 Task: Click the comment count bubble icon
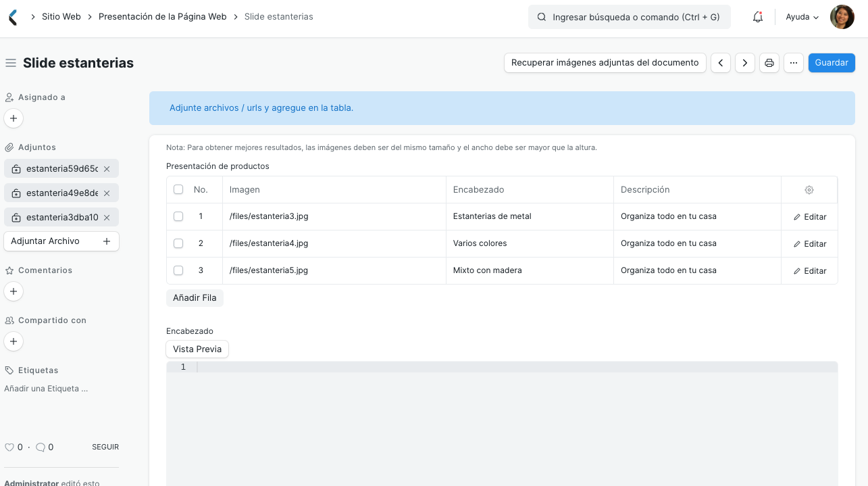tap(41, 447)
